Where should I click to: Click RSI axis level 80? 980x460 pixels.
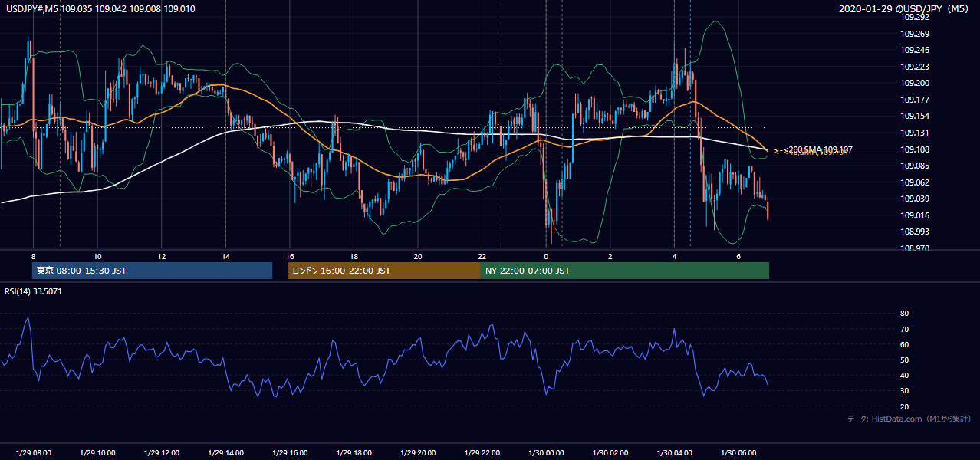tap(905, 314)
